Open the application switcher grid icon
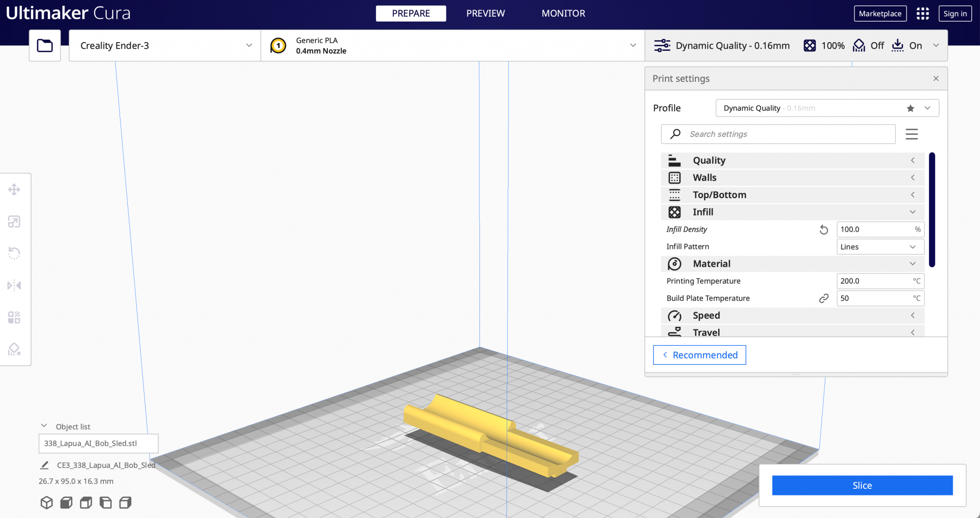 tap(923, 13)
